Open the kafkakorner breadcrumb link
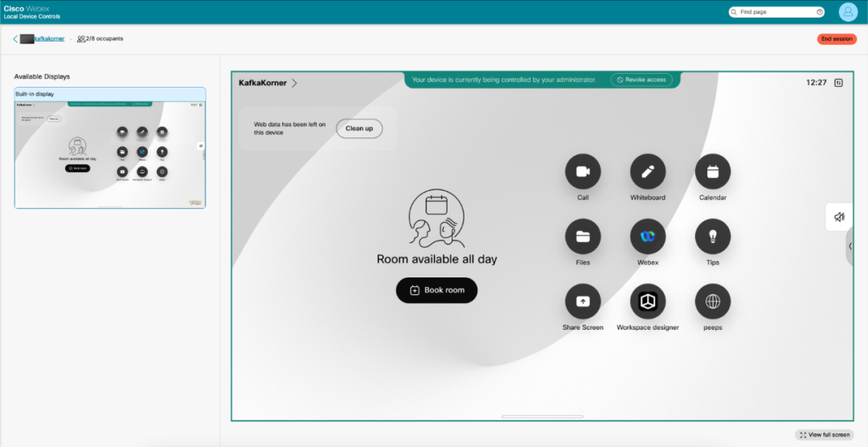 (49, 39)
